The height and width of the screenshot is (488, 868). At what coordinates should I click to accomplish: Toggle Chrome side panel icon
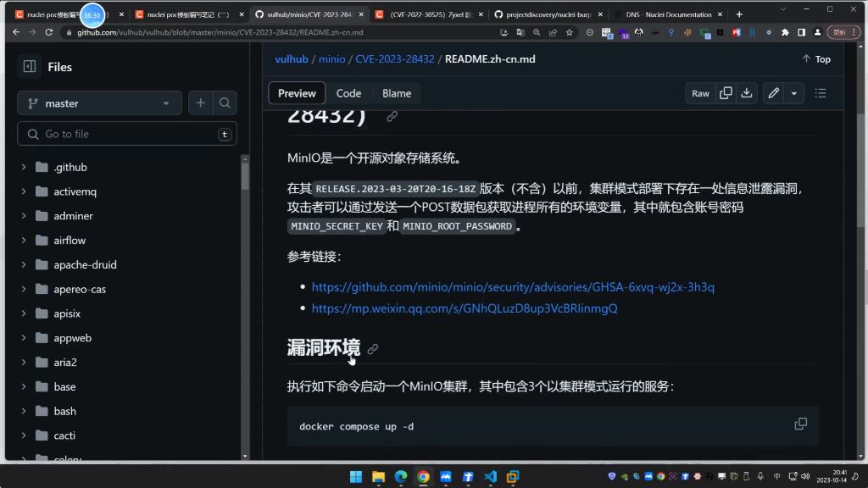801,33
